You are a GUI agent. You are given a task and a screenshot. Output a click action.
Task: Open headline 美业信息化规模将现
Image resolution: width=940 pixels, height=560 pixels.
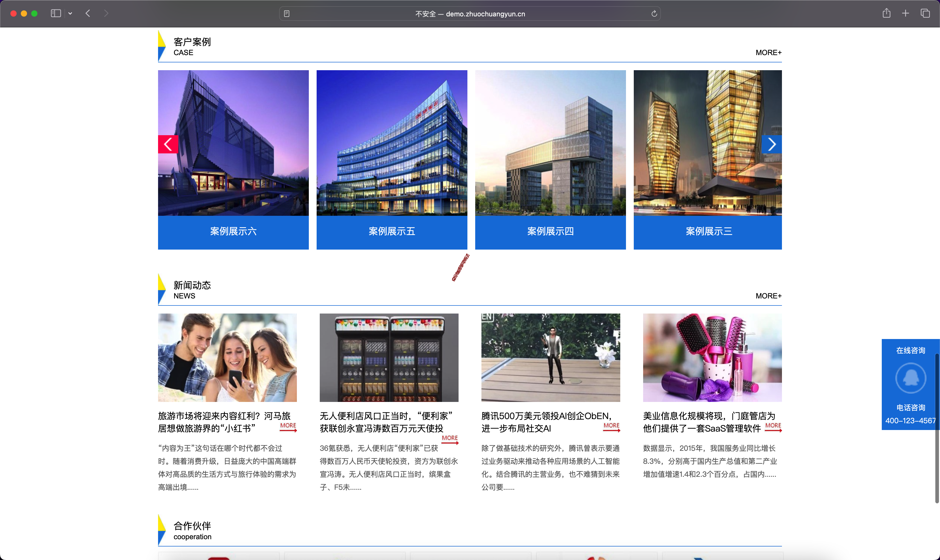[709, 422]
